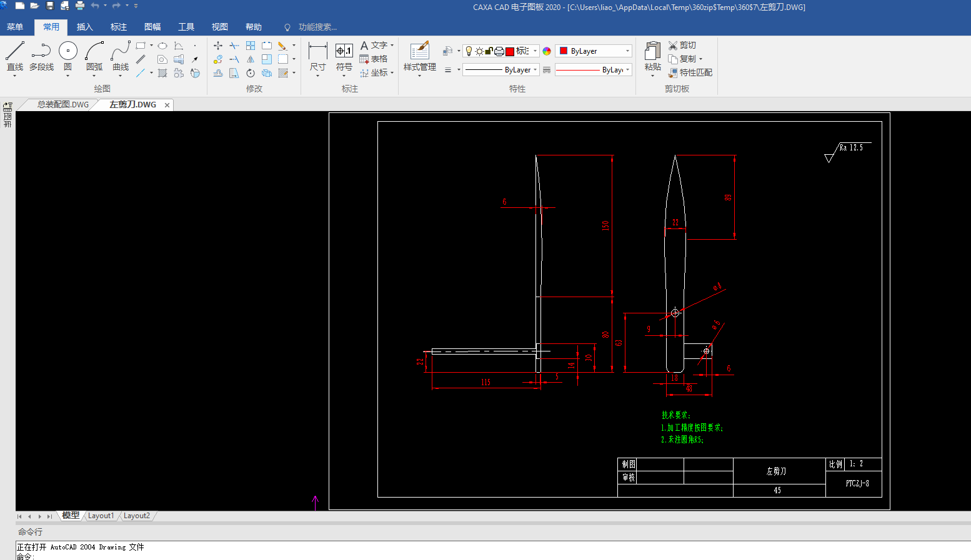Expand the 直线 tool dropdown arrow
The width and height of the screenshot is (971, 560).
tap(15, 76)
